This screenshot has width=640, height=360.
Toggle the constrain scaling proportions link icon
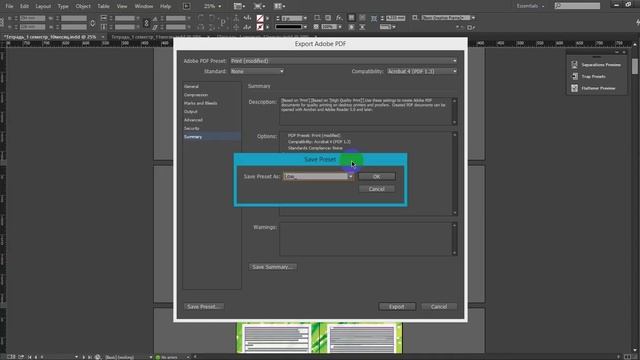tap(147, 23)
